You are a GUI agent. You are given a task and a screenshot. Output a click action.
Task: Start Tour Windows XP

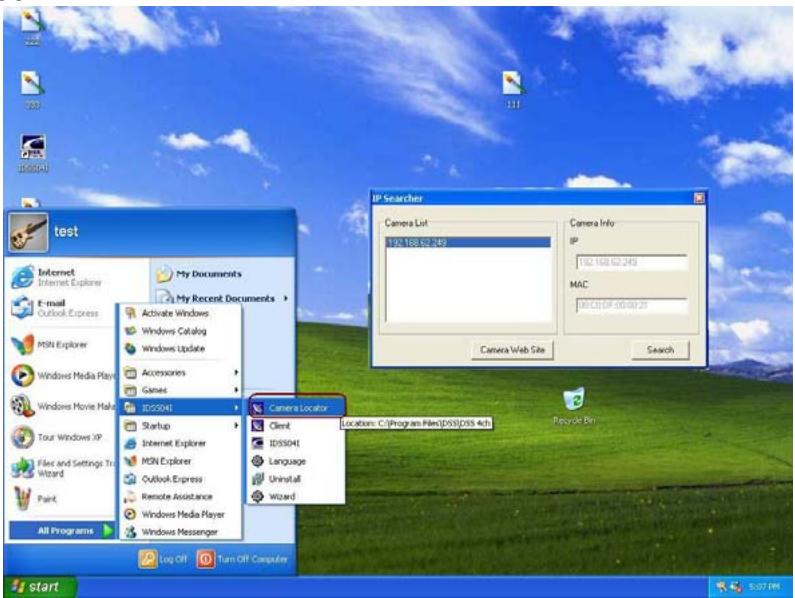click(x=57, y=437)
